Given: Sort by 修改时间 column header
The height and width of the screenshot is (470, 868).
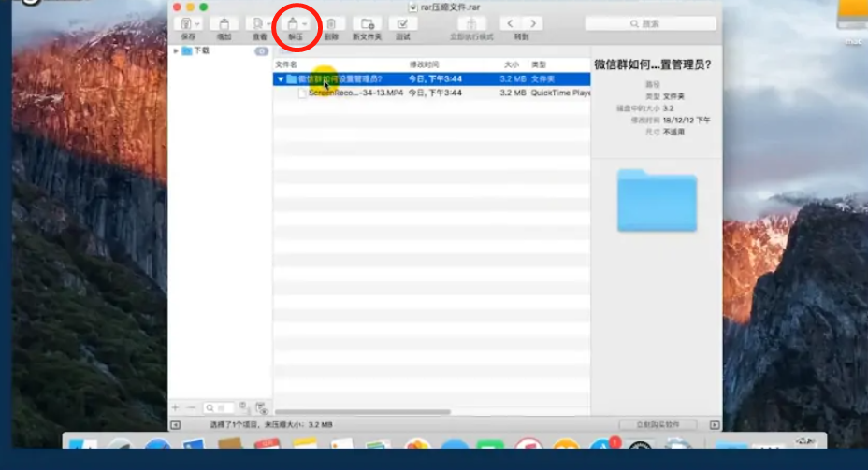Looking at the screenshot, I should pos(424,64).
